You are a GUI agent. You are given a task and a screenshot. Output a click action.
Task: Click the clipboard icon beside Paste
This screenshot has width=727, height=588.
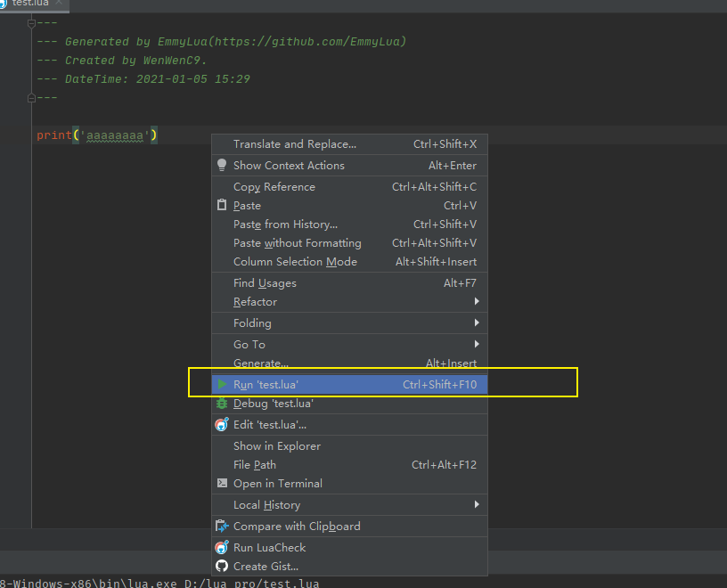[224, 206]
